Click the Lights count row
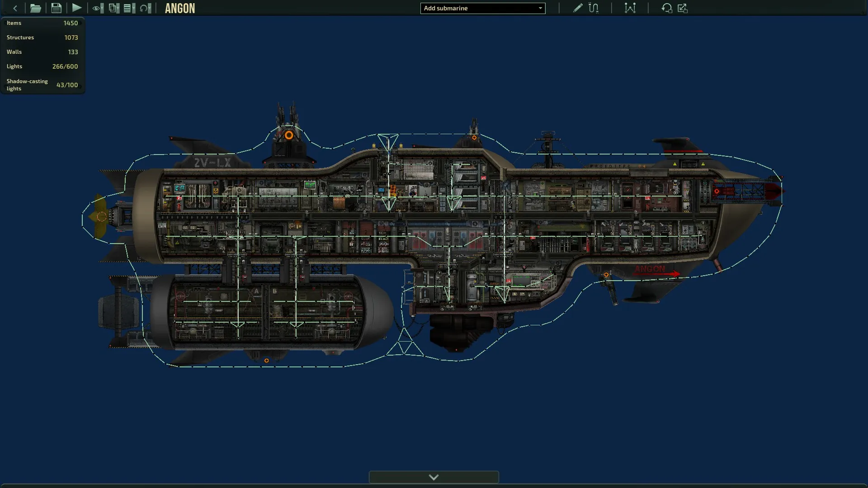 pos(42,66)
